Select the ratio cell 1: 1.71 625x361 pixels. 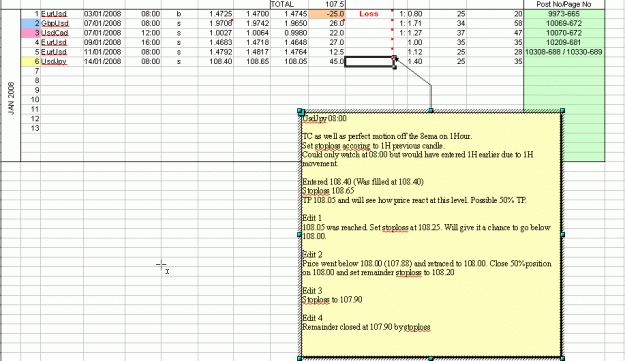click(411, 24)
